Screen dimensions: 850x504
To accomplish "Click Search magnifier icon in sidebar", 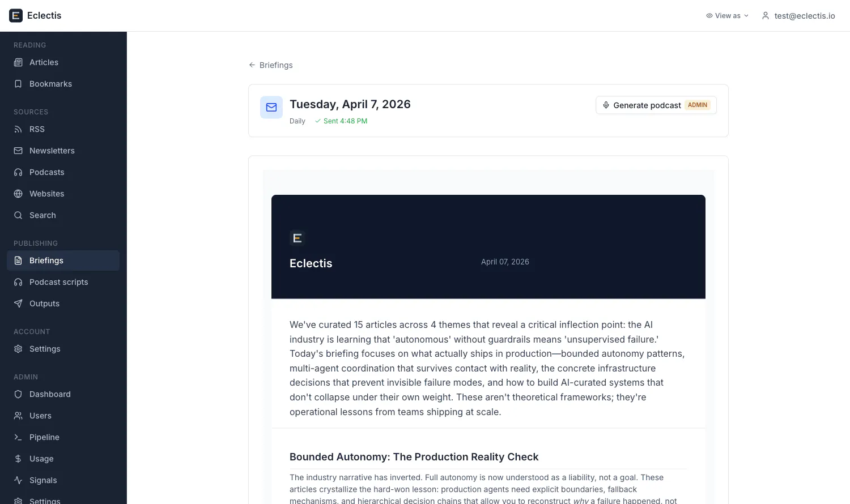I will (x=18, y=215).
